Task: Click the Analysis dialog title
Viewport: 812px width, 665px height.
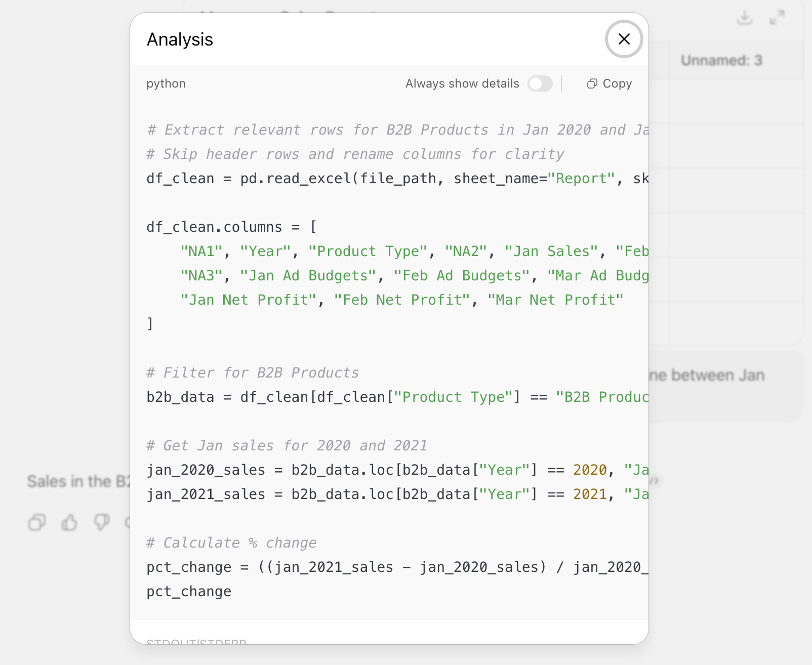Action: pyautogui.click(x=180, y=39)
